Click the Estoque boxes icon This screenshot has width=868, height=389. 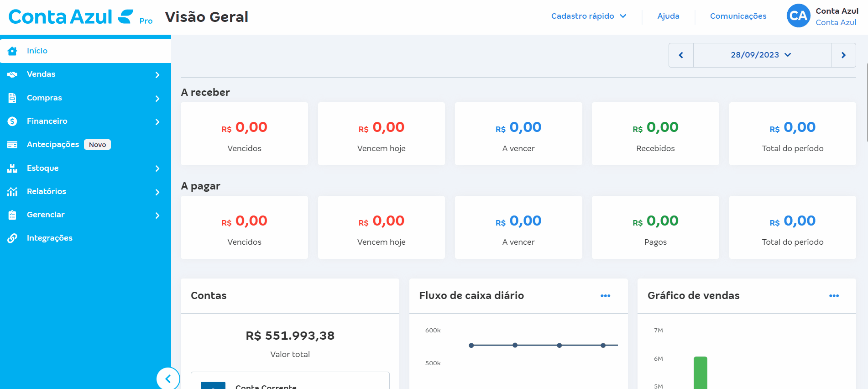[x=12, y=168]
